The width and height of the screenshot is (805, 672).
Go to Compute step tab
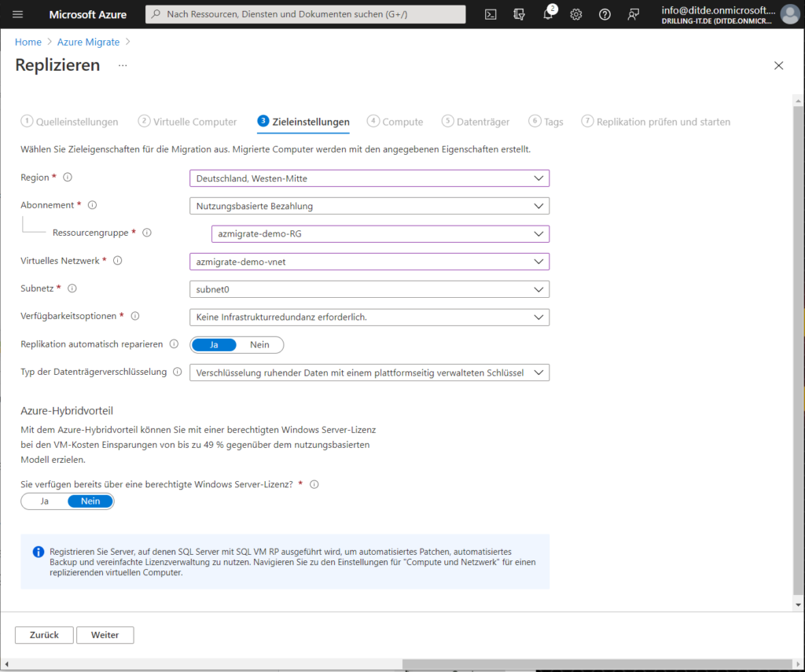click(395, 122)
